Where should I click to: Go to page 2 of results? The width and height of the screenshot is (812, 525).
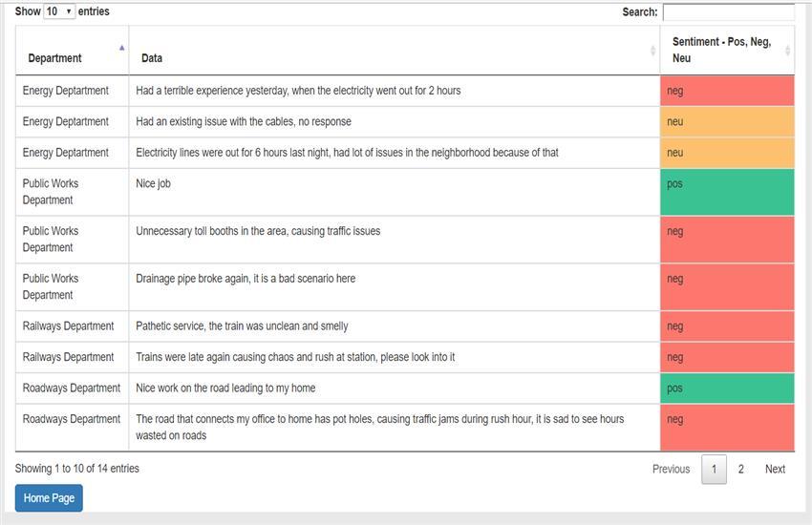click(740, 469)
